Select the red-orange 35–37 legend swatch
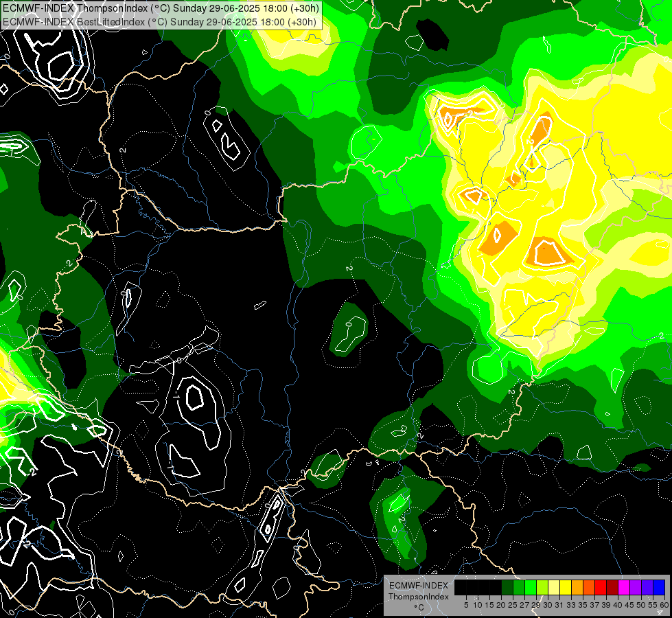The height and width of the screenshot is (618, 672). click(x=589, y=587)
